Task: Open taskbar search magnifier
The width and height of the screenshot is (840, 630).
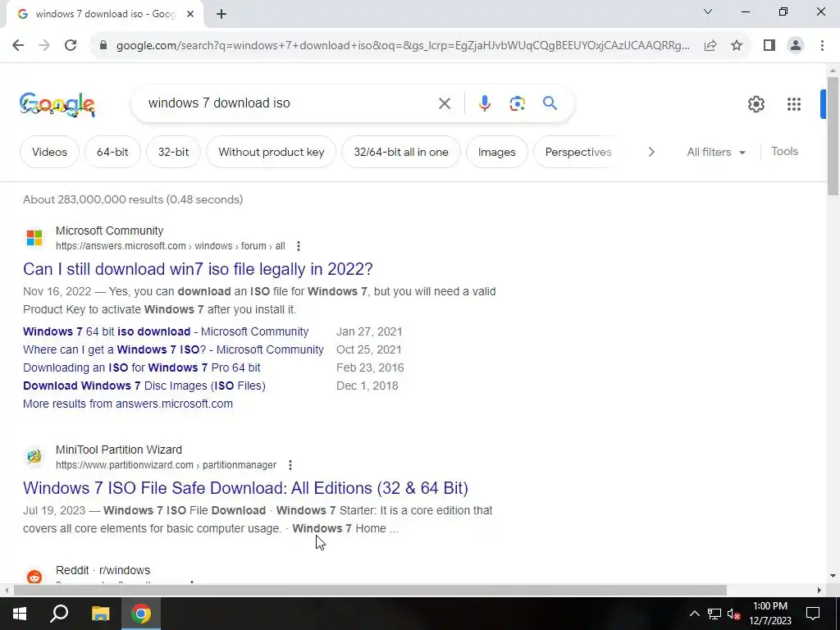Action: point(59,614)
